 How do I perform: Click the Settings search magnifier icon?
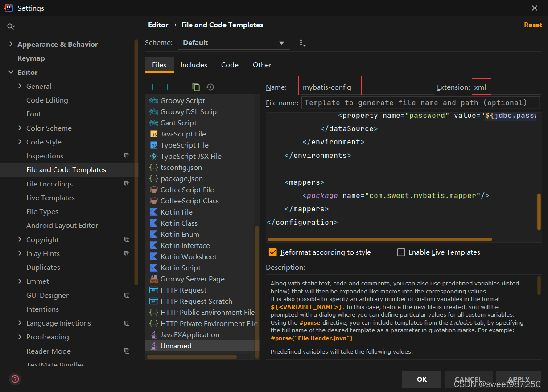tap(11, 27)
